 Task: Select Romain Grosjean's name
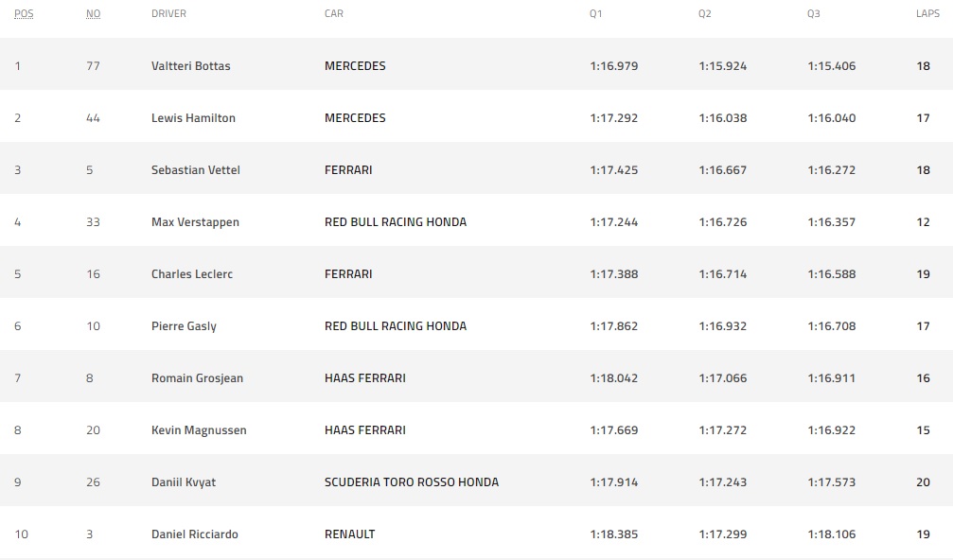[x=197, y=378]
